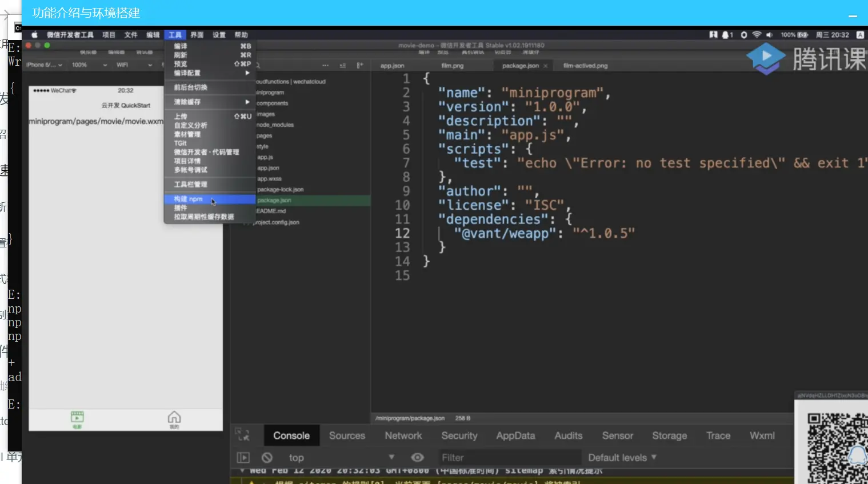This screenshot has height=484, width=868.
Task: Expand the 清除缓存 submenu
Action: coord(210,102)
